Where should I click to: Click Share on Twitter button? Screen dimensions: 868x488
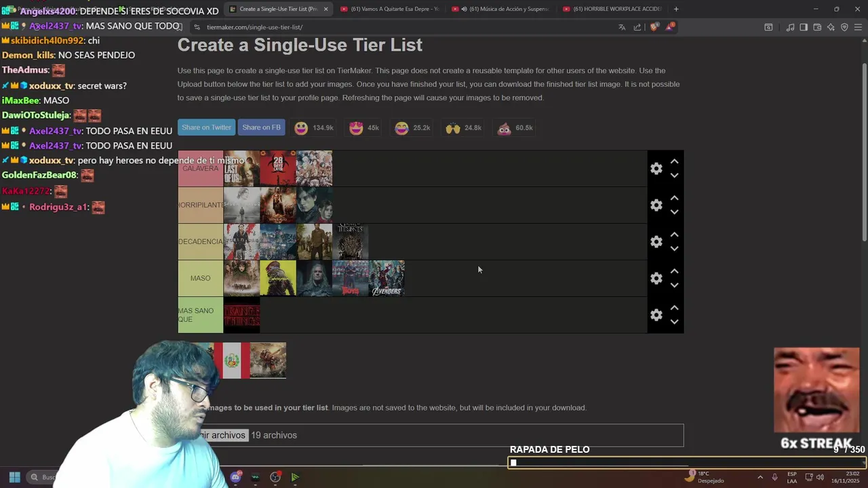coord(206,127)
